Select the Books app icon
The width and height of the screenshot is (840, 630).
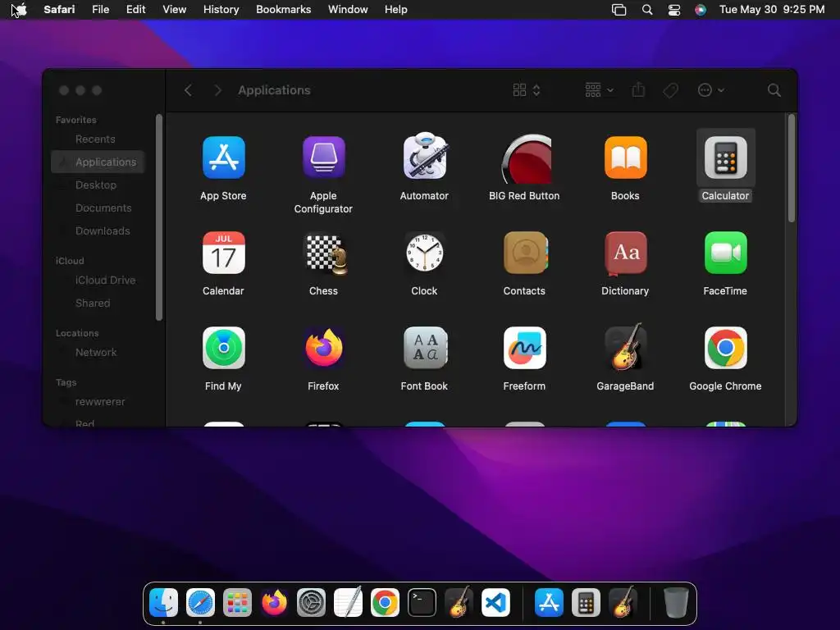click(x=625, y=157)
